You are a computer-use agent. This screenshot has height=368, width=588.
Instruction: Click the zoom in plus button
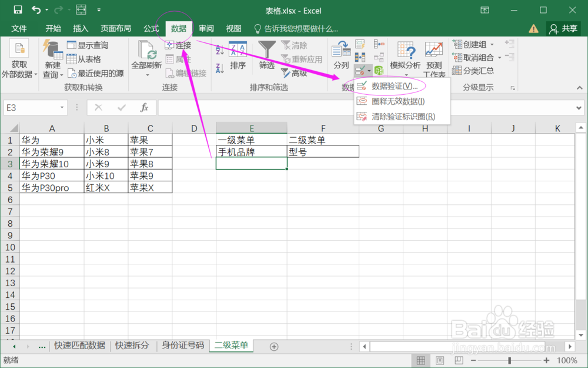[546, 360]
